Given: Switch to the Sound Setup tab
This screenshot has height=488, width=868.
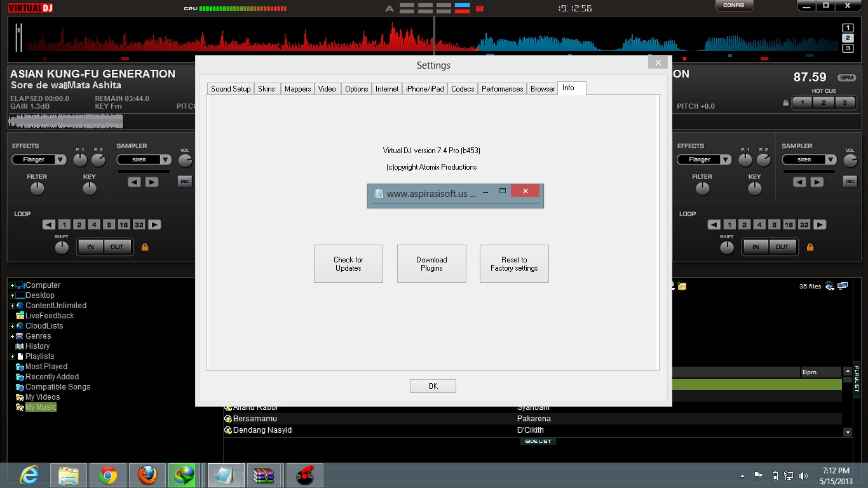Looking at the screenshot, I should (231, 89).
